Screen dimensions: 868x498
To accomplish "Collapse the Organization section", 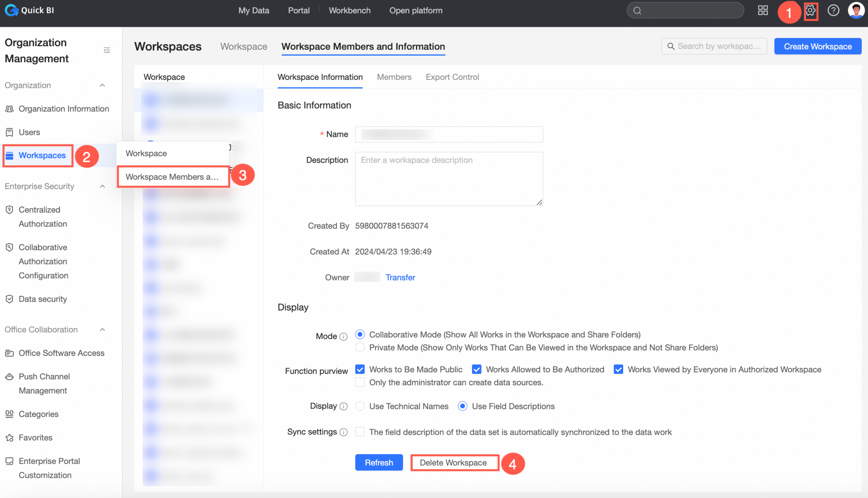I will point(102,85).
